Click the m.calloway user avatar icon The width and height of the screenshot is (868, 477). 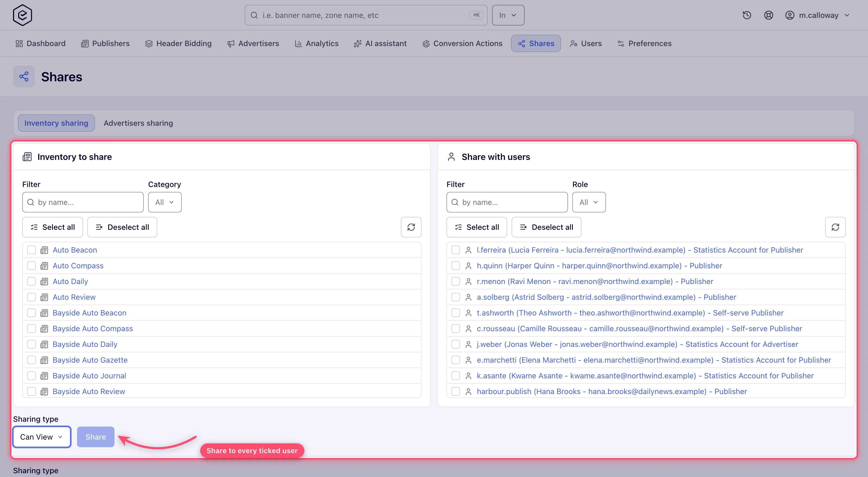coord(790,15)
